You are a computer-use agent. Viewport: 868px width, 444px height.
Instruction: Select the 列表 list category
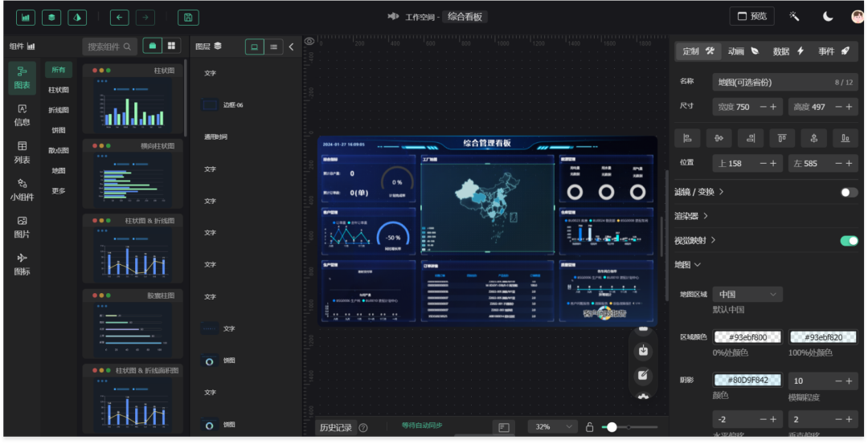pos(23,153)
